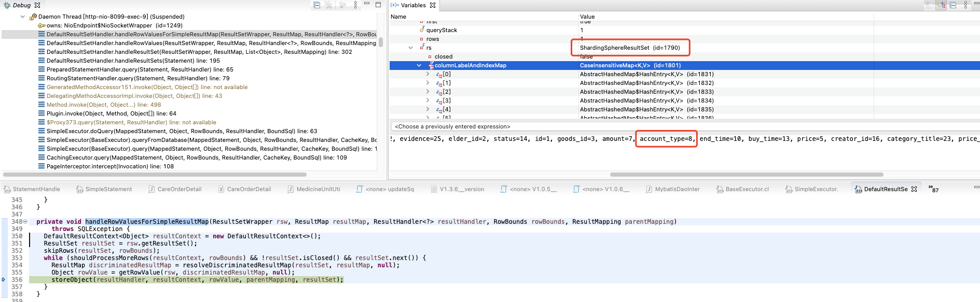Close the Debug view tab

pyautogui.click(x=37, y=5)
